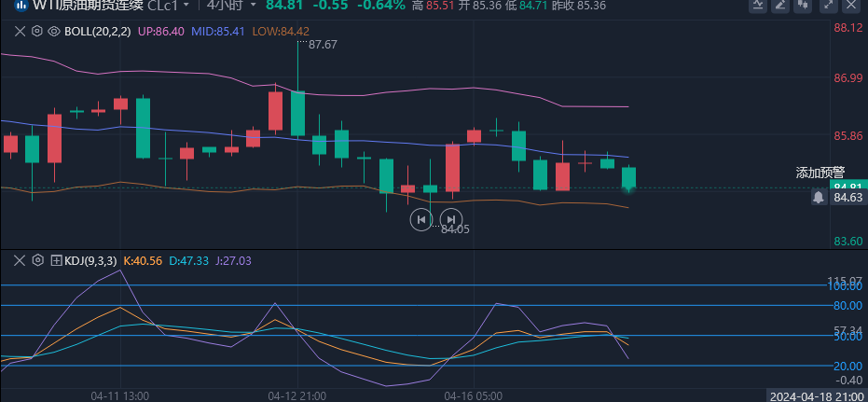Remove the BOLL indicator
Image resolution: width=868 pixels, height=402 pixels.
click(20, 31)
